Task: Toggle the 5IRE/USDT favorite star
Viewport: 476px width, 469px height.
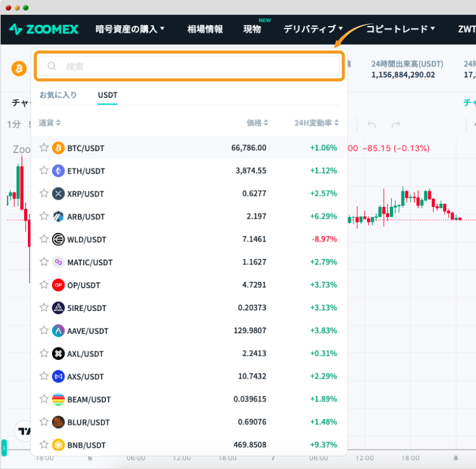Action: click(x=44, y=307)
